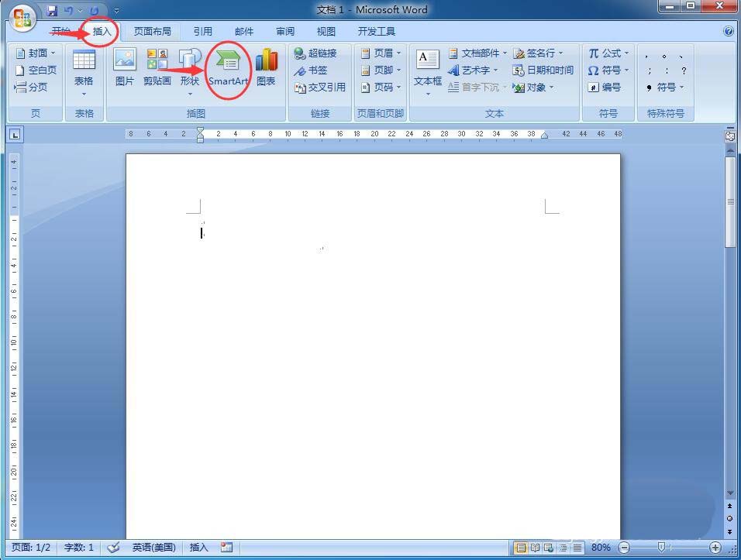The height and width of the screenshot is (560, 741).
Task: Open the 开发工具 ribbon tab
Action: [376, 32]
